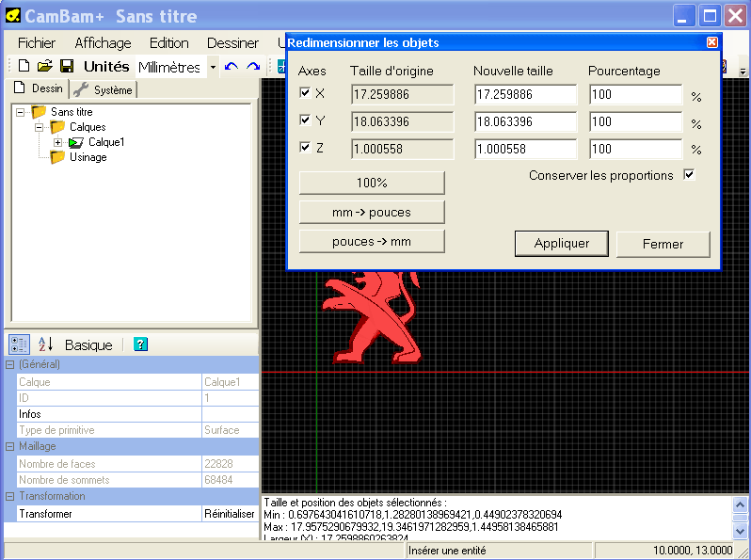751x560 pixels.
Task: Open the property help question mark icon
Action: coord(140,344)
